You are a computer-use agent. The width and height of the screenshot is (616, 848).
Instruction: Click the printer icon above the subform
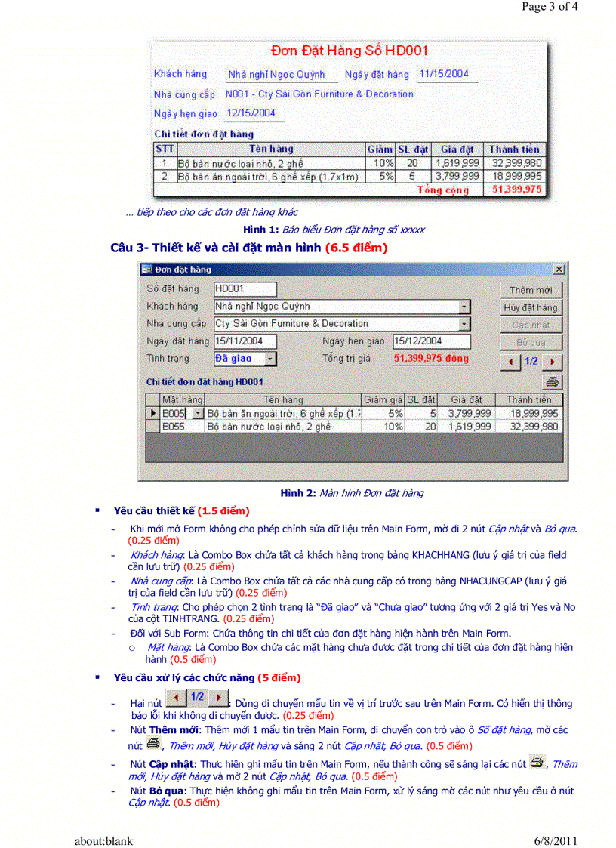(553, 382)
